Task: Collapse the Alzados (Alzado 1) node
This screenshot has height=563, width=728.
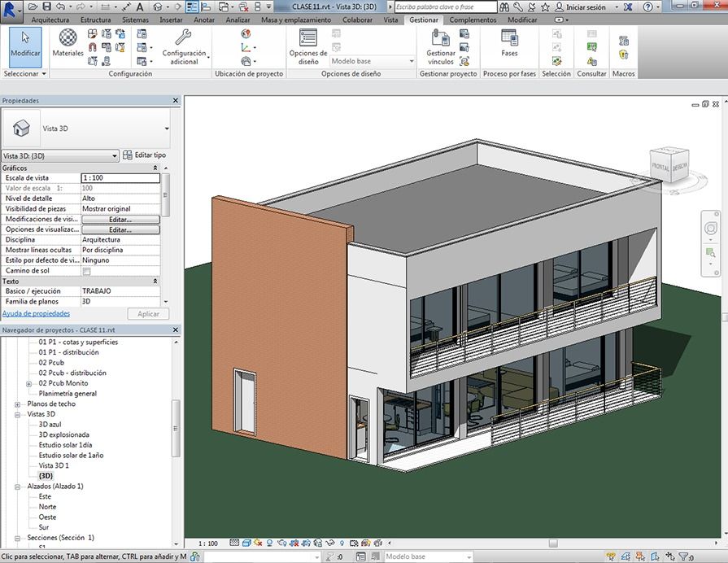Action: point(18,486)
